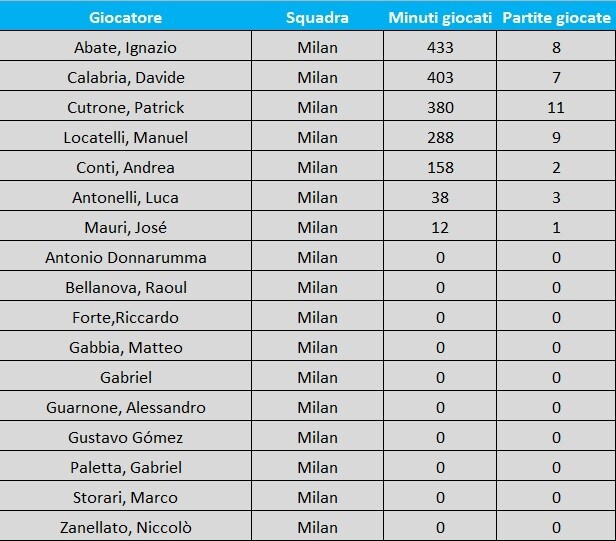The image size is (616, 541).
Task: Select the Gustavo Gómez cell
Action: [125, 436]
